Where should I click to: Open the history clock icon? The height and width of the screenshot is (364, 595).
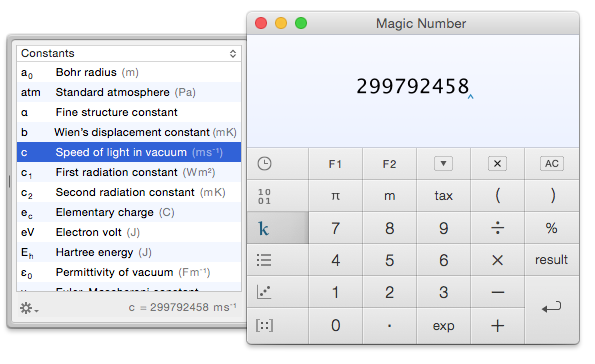coord(264,164)
